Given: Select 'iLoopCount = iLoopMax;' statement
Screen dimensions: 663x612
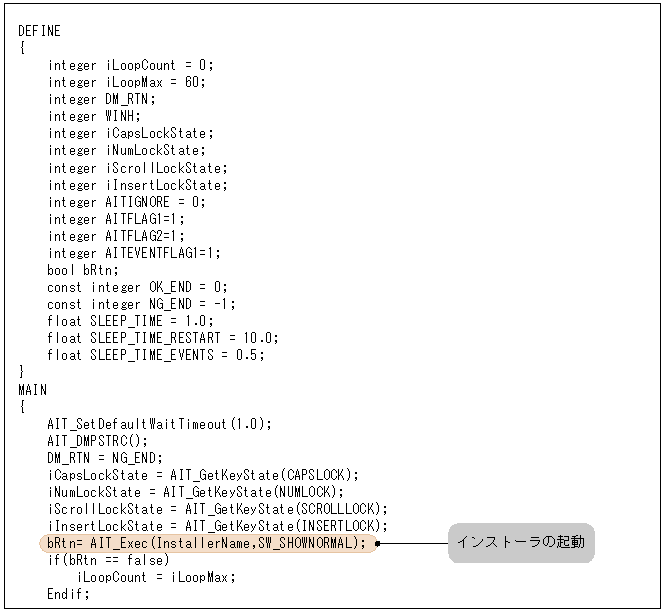Looking at the screenshot, I should [156, 577].
